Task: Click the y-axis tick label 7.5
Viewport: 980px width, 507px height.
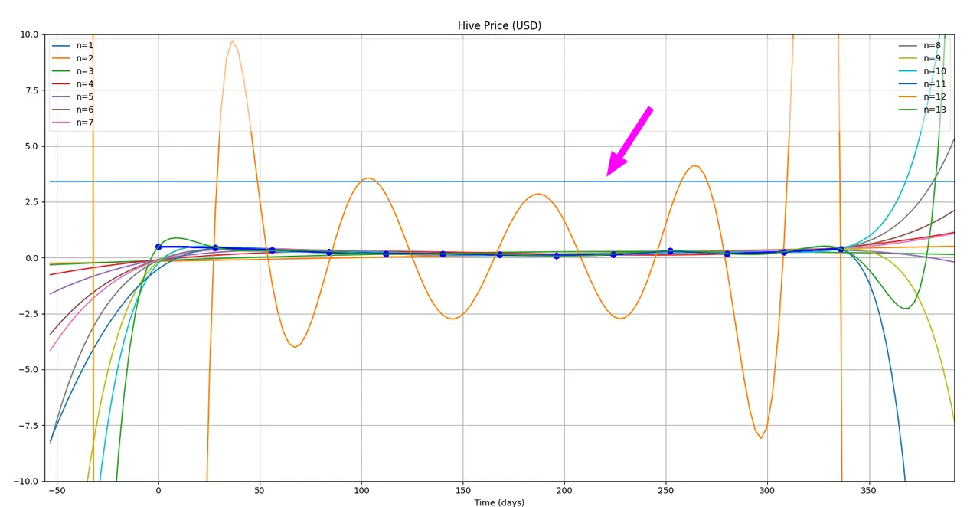Action: tap(31, 90)
